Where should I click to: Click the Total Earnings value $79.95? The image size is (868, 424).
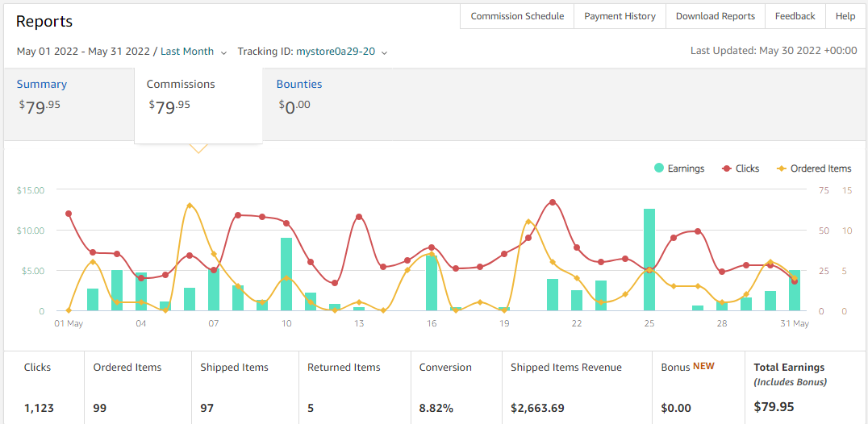(x=774, y=407)
